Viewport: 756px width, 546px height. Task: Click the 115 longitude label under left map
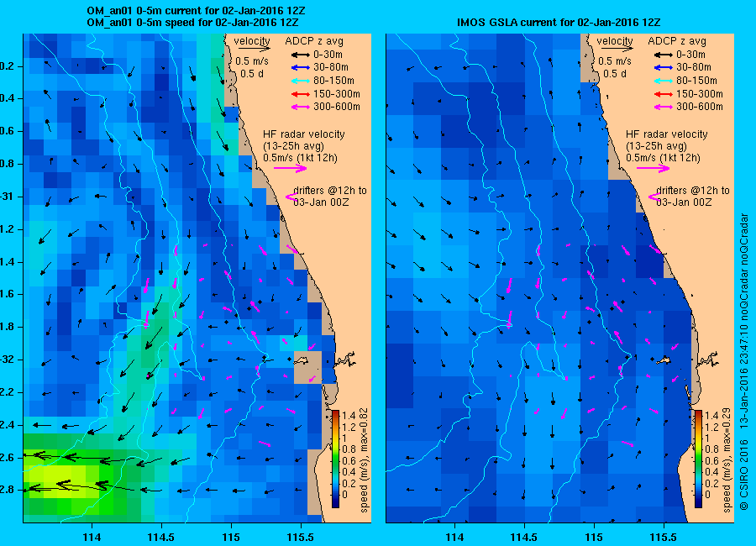[x=231, y=538]
